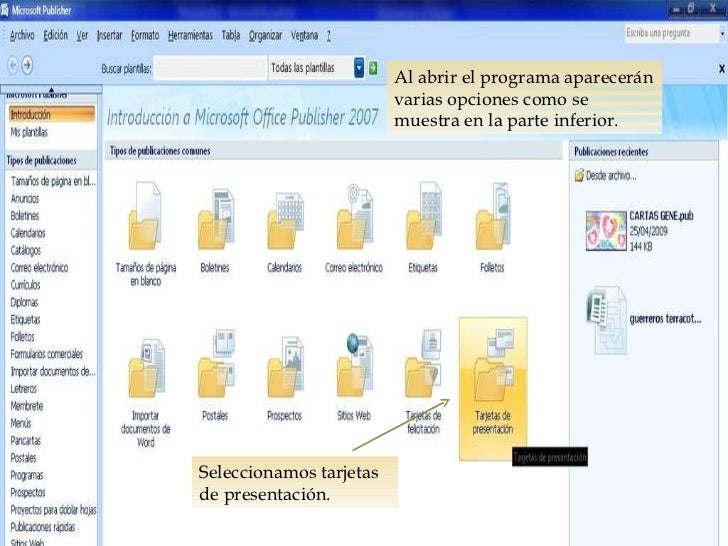Screen dimensions: 728x546
Task: Open Tamaños de página en blanco folder icon
Action: (x=145, y=216)
